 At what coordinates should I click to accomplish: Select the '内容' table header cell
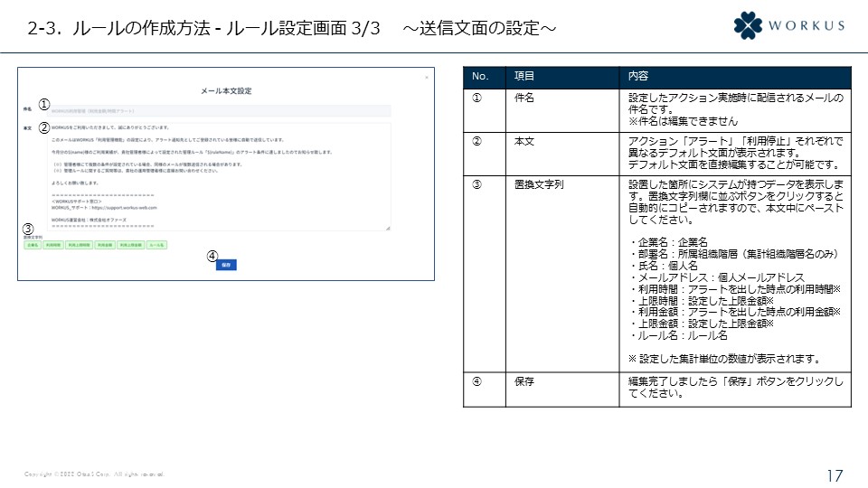[x=735, y=76]
